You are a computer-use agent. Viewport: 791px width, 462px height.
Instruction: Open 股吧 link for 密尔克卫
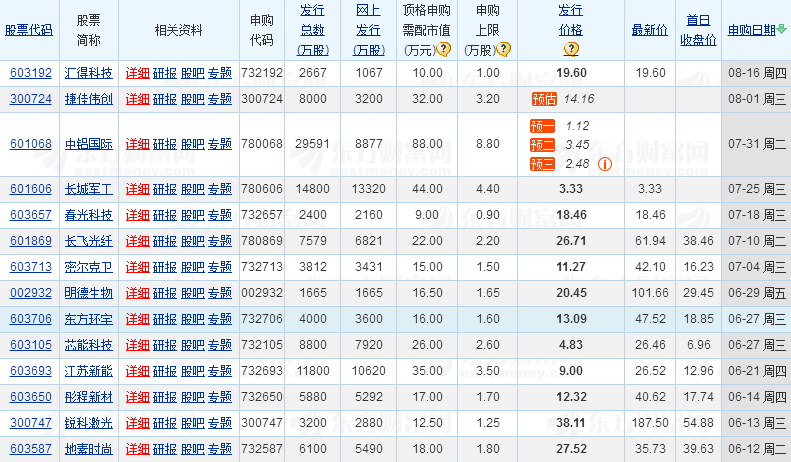(x=193, y=267)
